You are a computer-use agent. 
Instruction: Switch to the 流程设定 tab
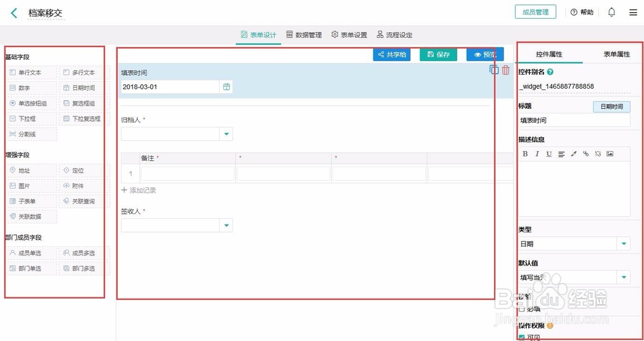click(394, 35)
